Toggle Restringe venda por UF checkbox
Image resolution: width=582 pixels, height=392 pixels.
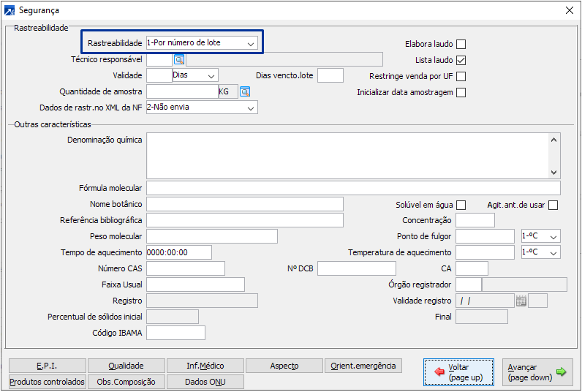pyautogui.click(x=461, y=76)
